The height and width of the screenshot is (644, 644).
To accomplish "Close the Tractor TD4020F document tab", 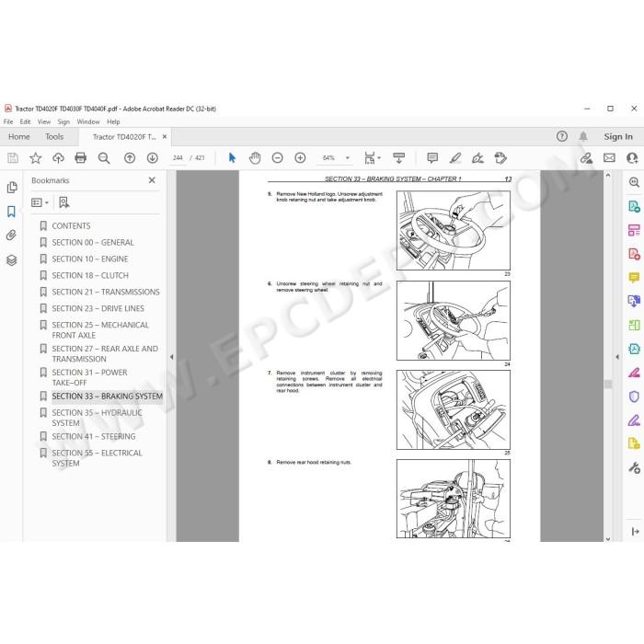I will click(165, 137).
